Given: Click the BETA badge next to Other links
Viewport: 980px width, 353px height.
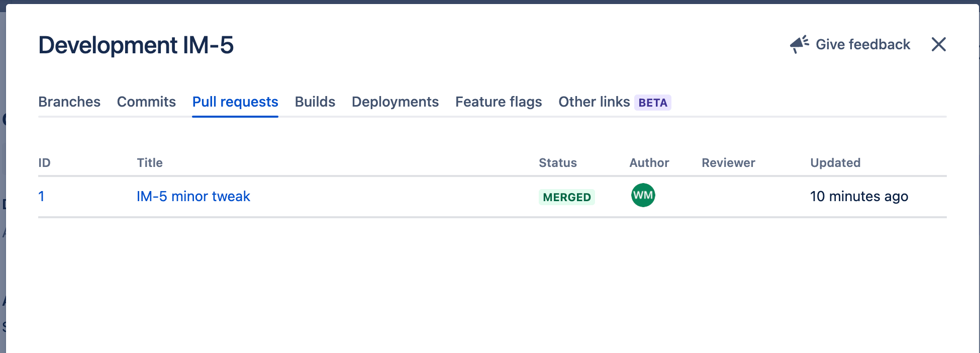Looking at the screenshot, I should tap(652, 103).
